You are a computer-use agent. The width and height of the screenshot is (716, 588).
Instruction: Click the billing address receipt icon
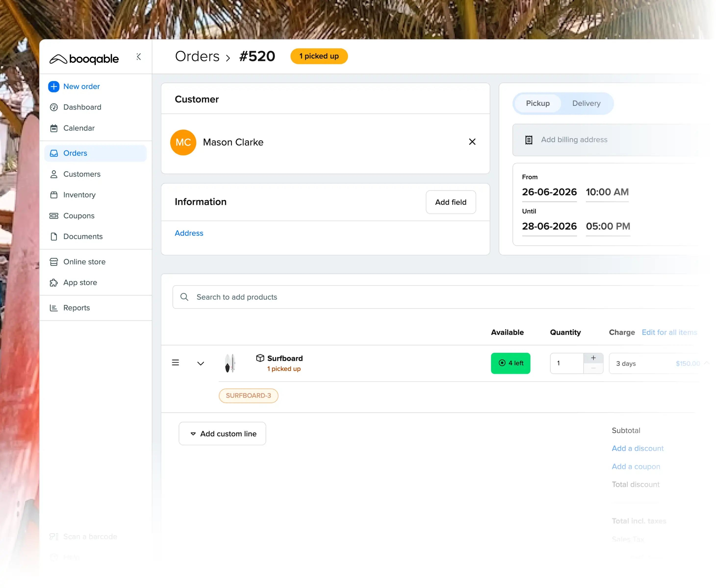tap(528, 140)
